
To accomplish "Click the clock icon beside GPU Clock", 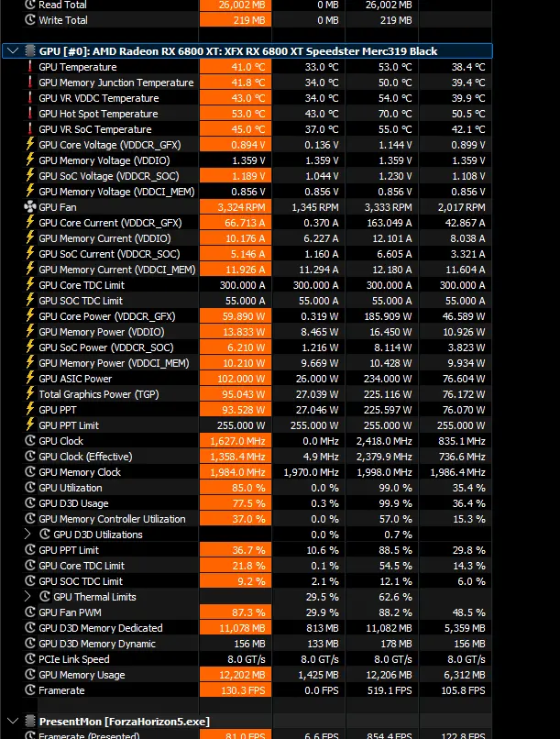I will [30, 440].
